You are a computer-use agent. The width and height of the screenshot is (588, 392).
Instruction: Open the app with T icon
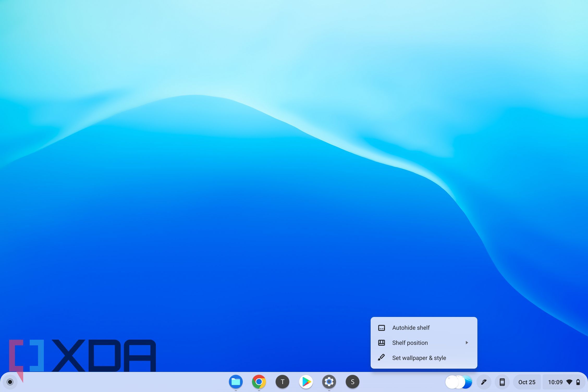(282, 382)
